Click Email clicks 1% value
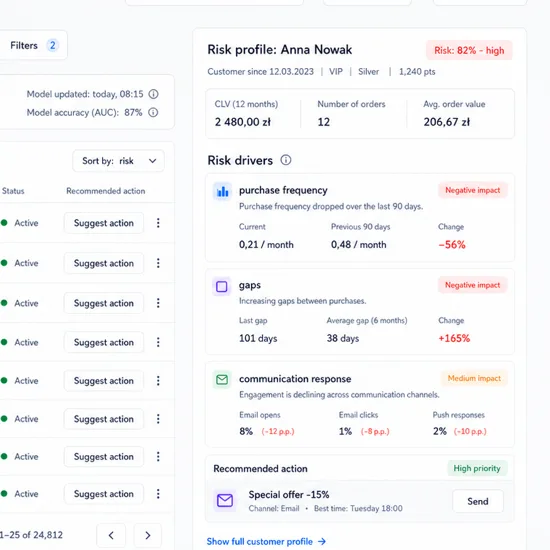Viewport: 550px width, 550px height. pos(345,431)
